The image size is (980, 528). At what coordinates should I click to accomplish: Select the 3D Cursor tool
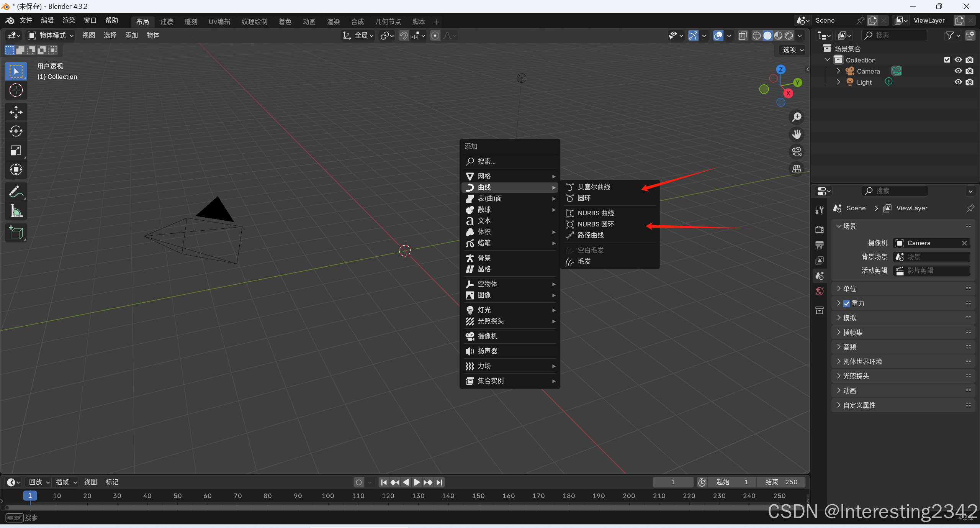point(16,90)
